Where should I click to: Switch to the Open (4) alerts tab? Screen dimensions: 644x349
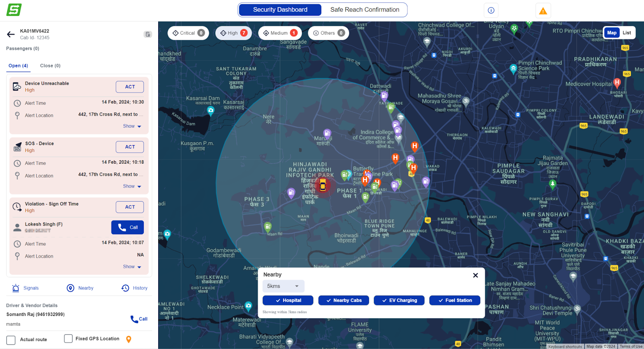tap(18, 66)
